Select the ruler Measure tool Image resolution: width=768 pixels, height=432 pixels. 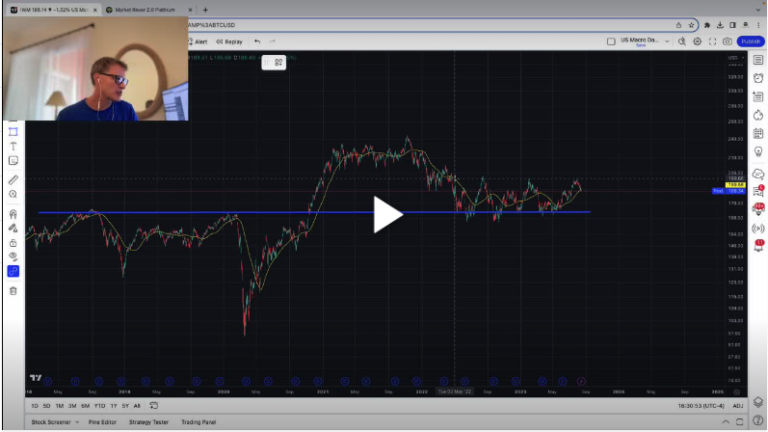coord(13,180)
